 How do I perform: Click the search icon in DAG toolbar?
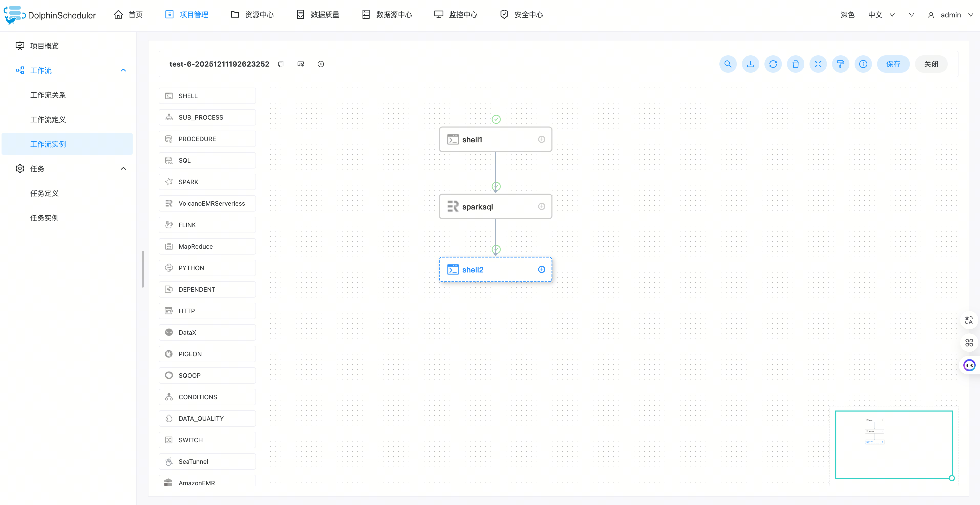click(727, 64)
